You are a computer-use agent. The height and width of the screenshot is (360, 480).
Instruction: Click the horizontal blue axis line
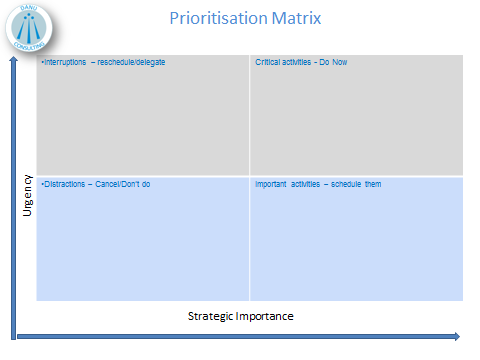pos(236,337)
